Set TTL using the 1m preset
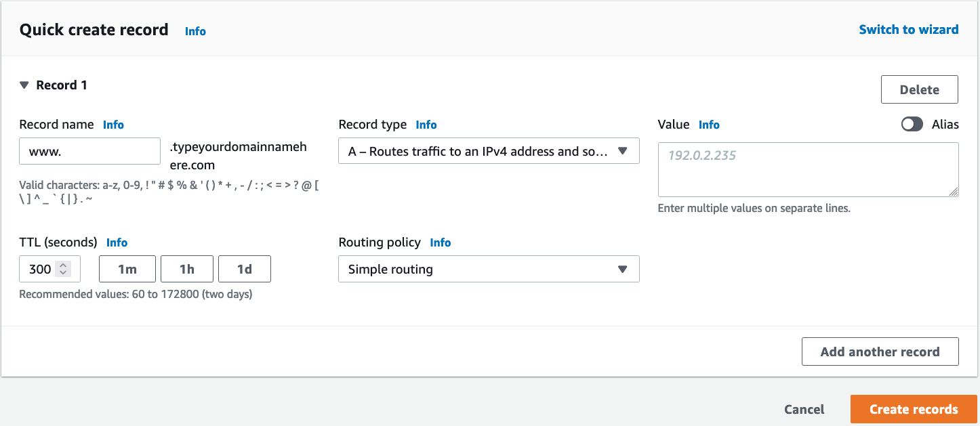 tap(127, 268)
